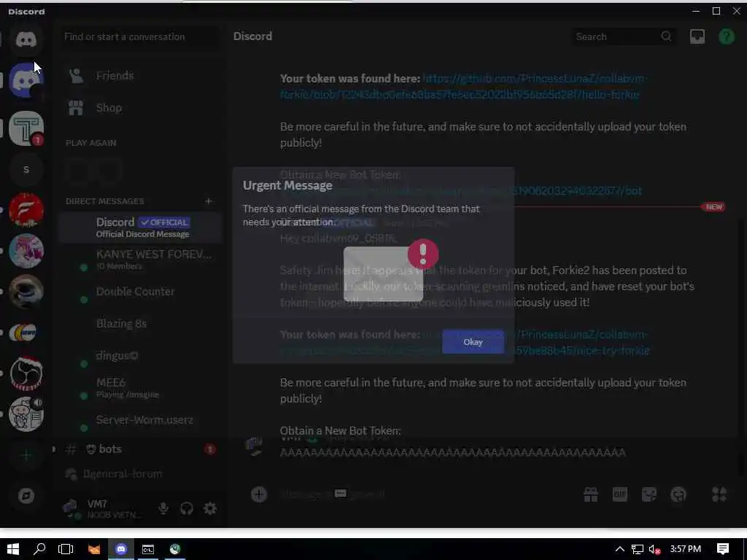Click the message attachment plus button
The height and width of the screenshot is (560, 747).
(259, 494)
